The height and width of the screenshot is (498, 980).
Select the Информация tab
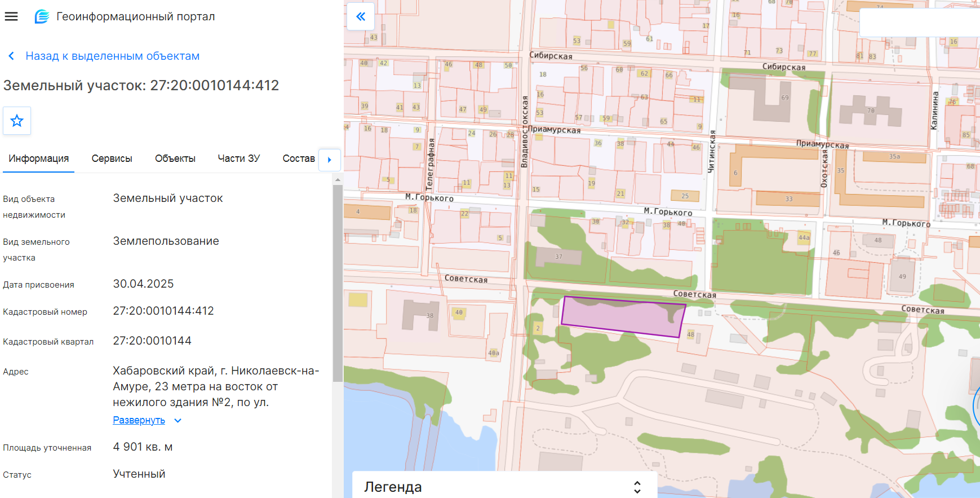(39, 158)
